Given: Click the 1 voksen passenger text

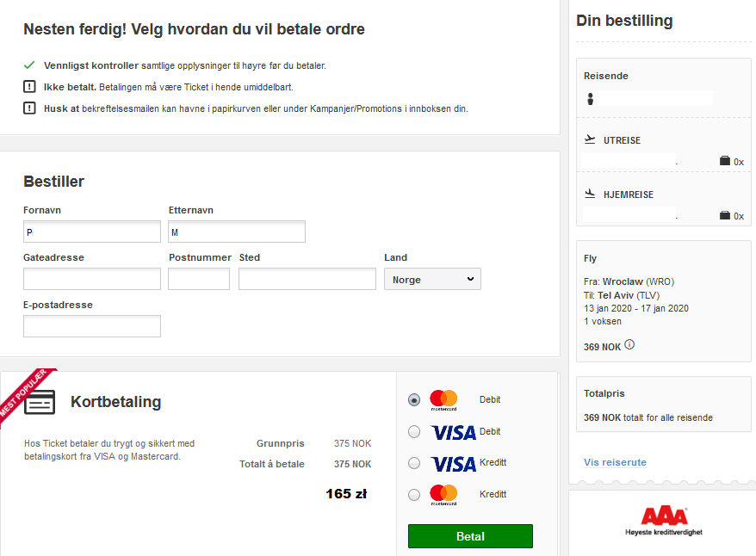Looking at the screenshot, I should click(x=603, y=321).
